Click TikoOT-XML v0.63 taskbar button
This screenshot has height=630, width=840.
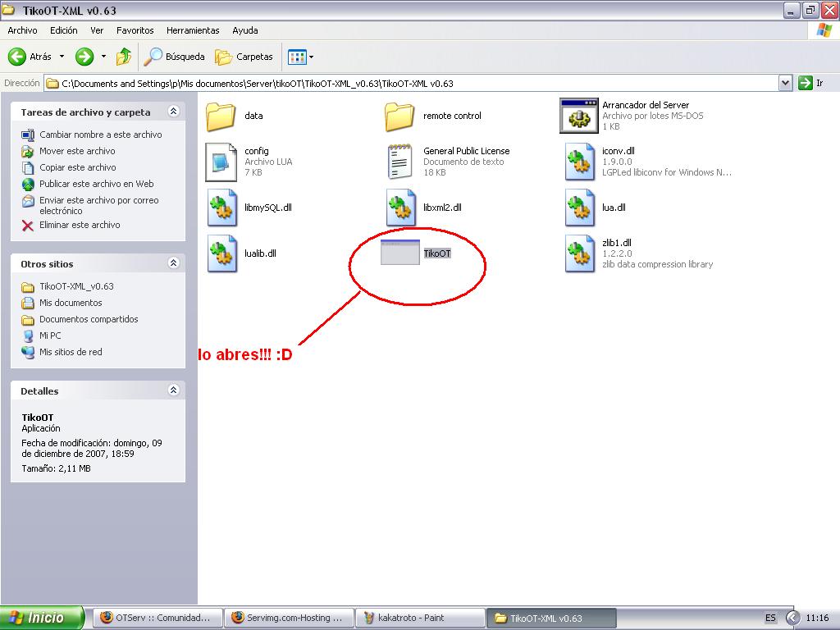[x=551, y=618]
